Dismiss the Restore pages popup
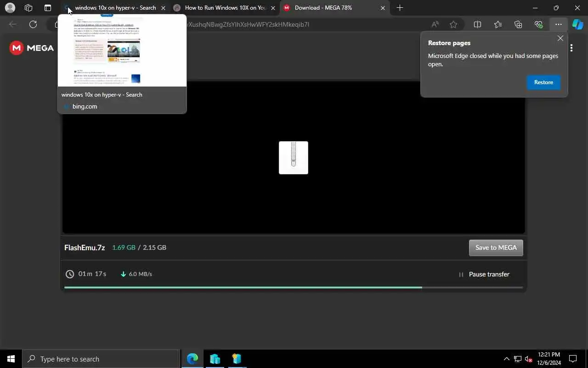Viewport: 588px width, 368px height. point(560,38)
